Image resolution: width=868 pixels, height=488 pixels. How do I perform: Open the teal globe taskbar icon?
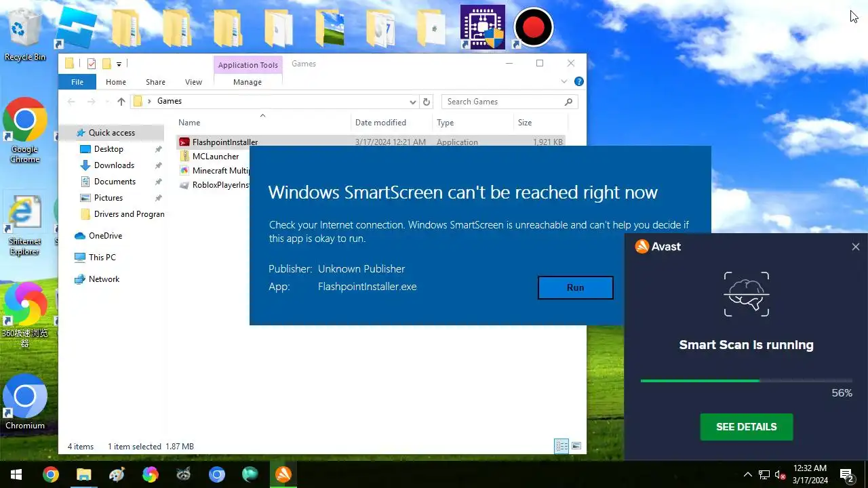(x=250, y=474)
